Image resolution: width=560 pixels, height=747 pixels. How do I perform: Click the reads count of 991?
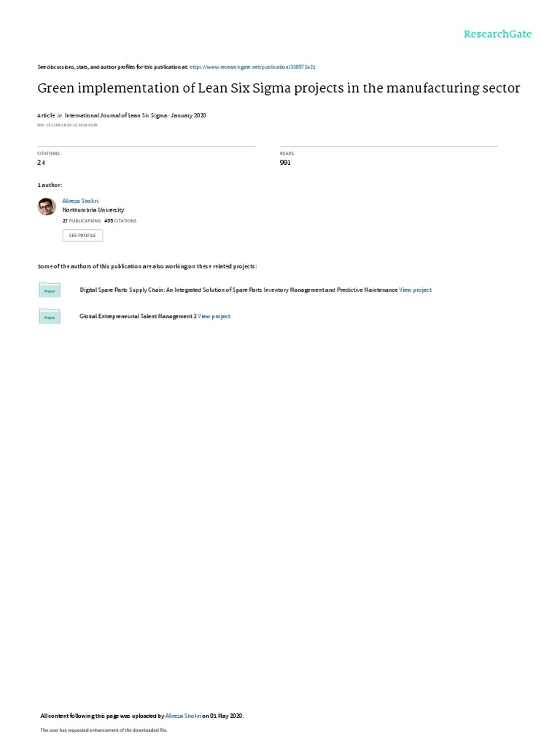(285, 163)
